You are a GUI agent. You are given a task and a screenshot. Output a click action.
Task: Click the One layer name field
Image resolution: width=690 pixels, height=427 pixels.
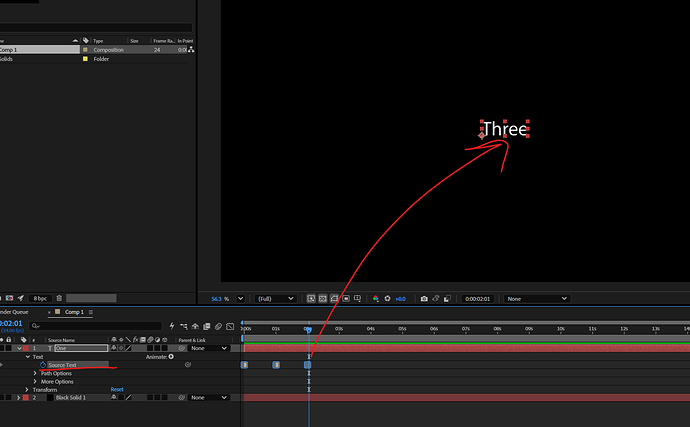81,348
